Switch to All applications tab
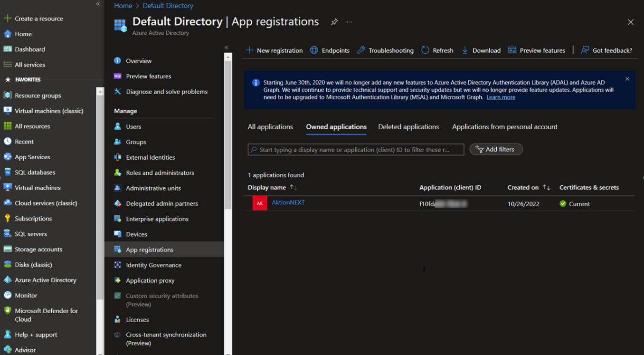 click(x=270, y=127)
